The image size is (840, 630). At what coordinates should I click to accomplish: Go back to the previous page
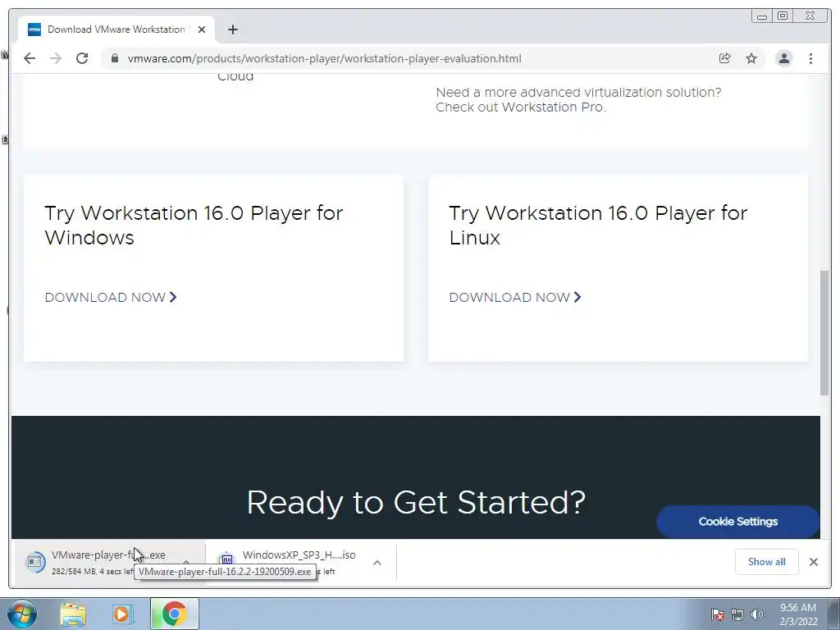pos(30,58)
